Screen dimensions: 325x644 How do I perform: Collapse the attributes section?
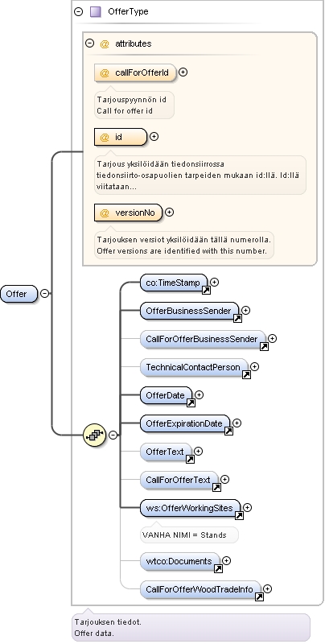pyautogui.click(x=89, y=43)
